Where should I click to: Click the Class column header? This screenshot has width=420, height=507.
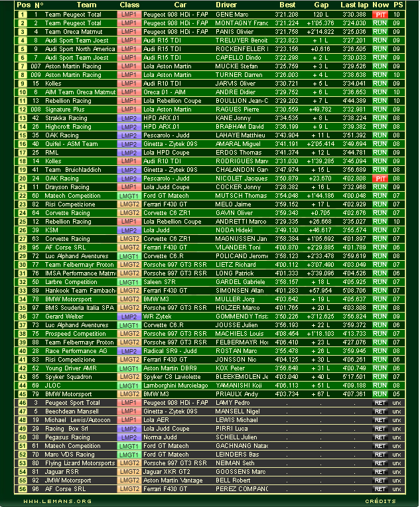[x=129, y=5]
